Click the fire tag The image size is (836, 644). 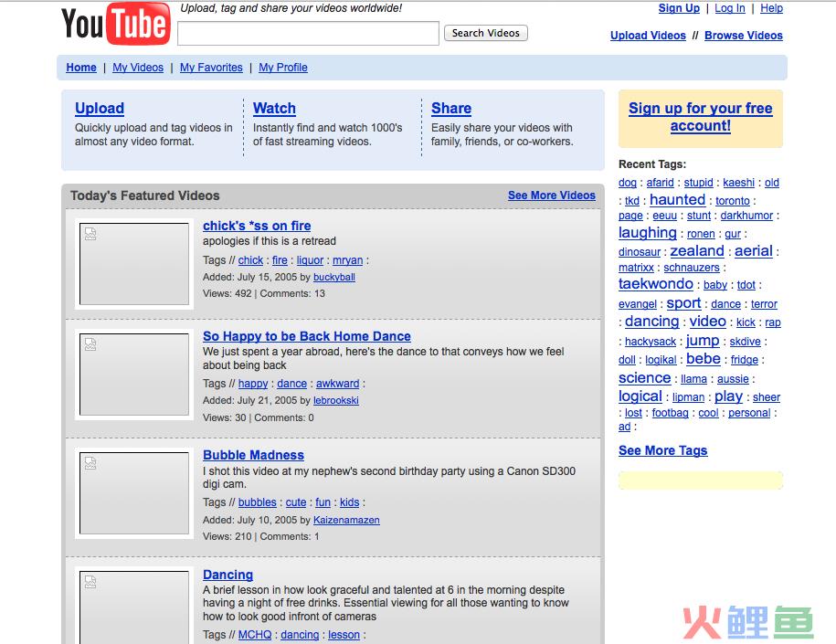pyautogui.click(x=280, y=260)
